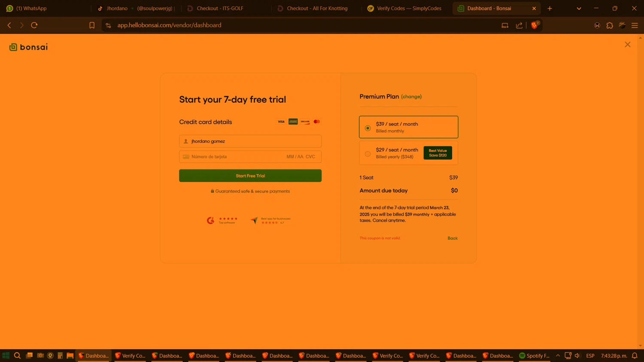Viewport: 644px width, 362px height.
Task: Click the taskbar clock 7:43:28 p. m.
Action: 614,356
